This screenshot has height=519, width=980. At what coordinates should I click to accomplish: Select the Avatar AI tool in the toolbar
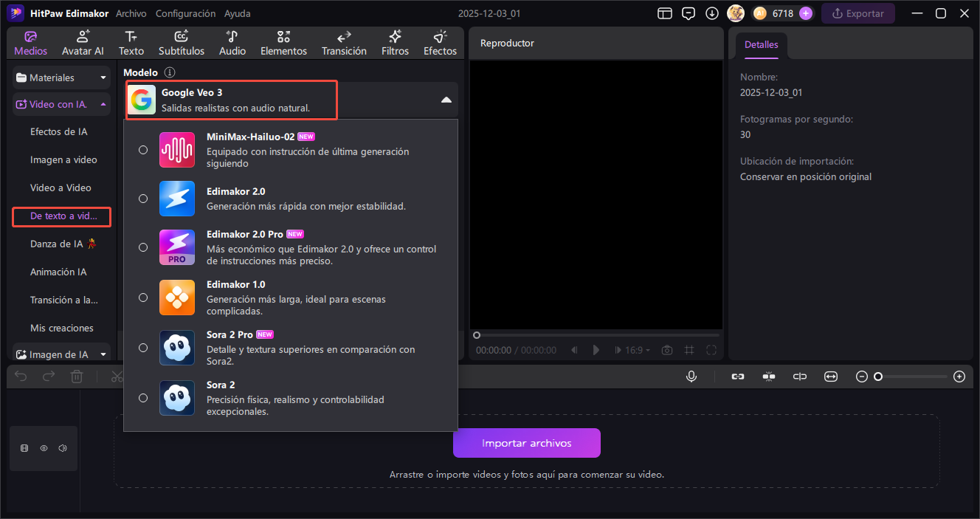click(x=82, y=42)
